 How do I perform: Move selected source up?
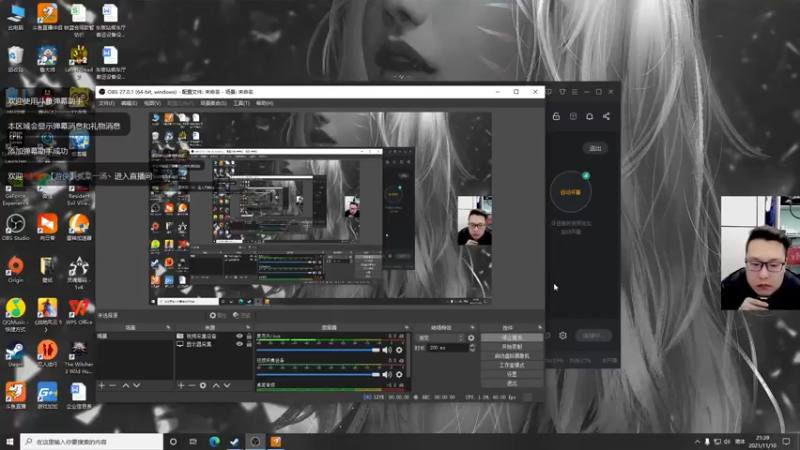[x=216, y=385]
